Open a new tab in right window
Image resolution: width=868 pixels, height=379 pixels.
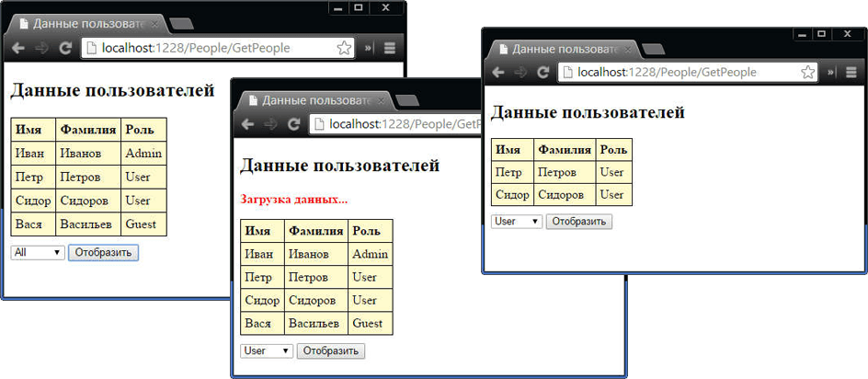tap(653, 49)
